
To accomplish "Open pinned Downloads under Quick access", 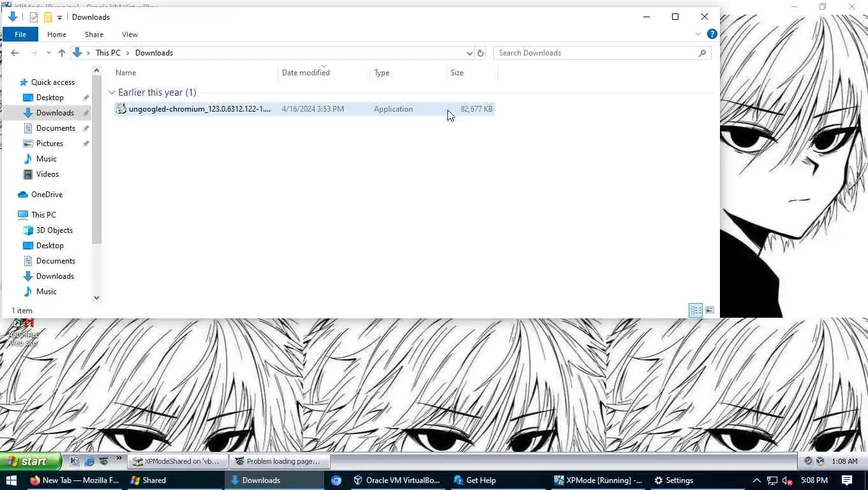I will point(55,113).
